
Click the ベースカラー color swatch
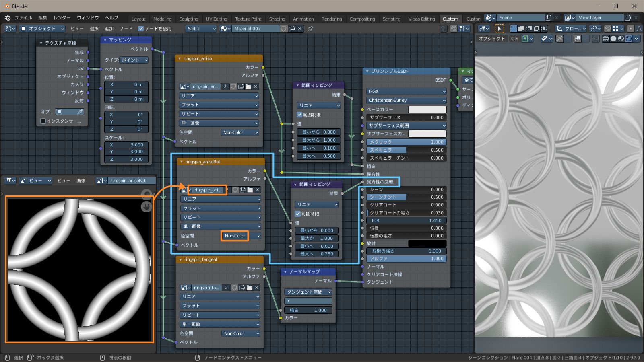pos(427,109)
